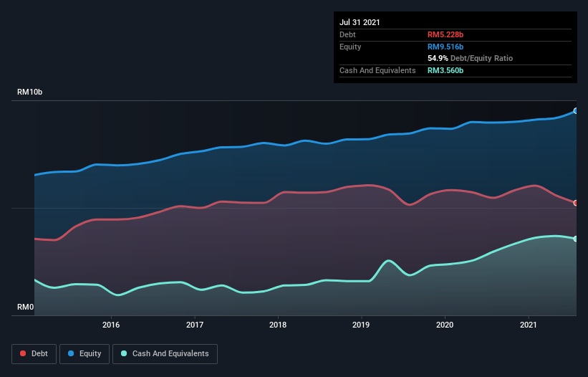Click the 54.9% Debt/Equity Ratio text
588x377 pixels.
(x=471, y=58)
